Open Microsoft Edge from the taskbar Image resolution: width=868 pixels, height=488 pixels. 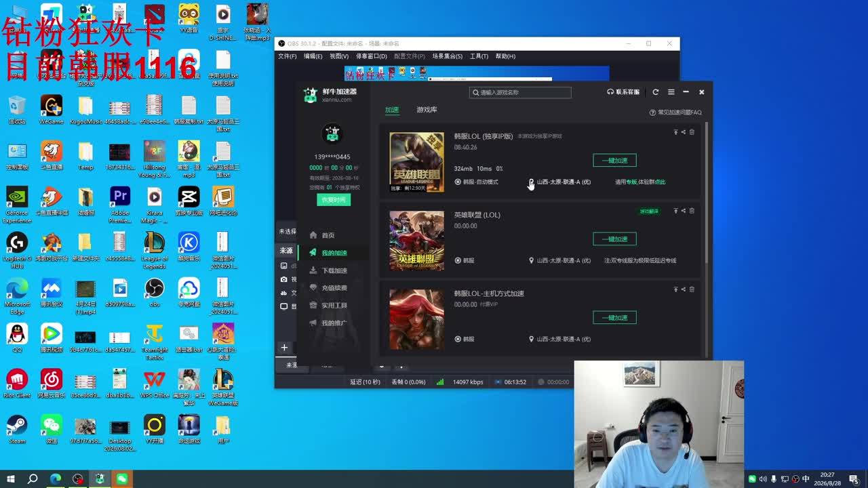[x=56, y=479]
